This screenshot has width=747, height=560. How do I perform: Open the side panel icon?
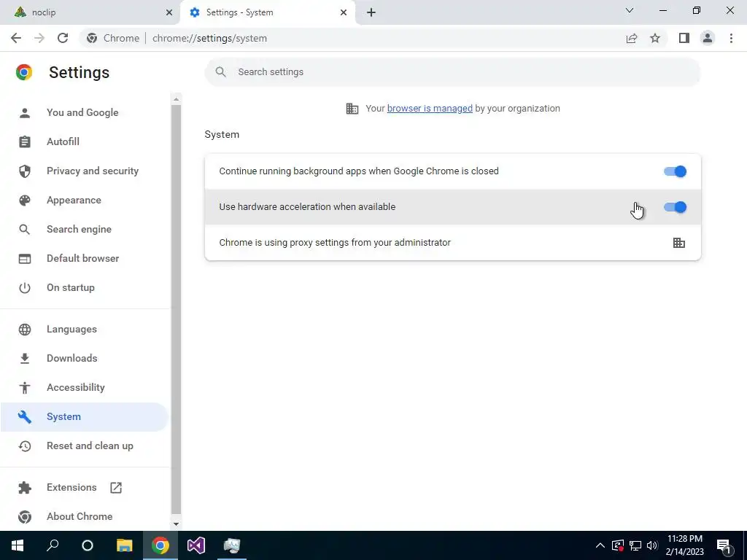pos(684,38)
